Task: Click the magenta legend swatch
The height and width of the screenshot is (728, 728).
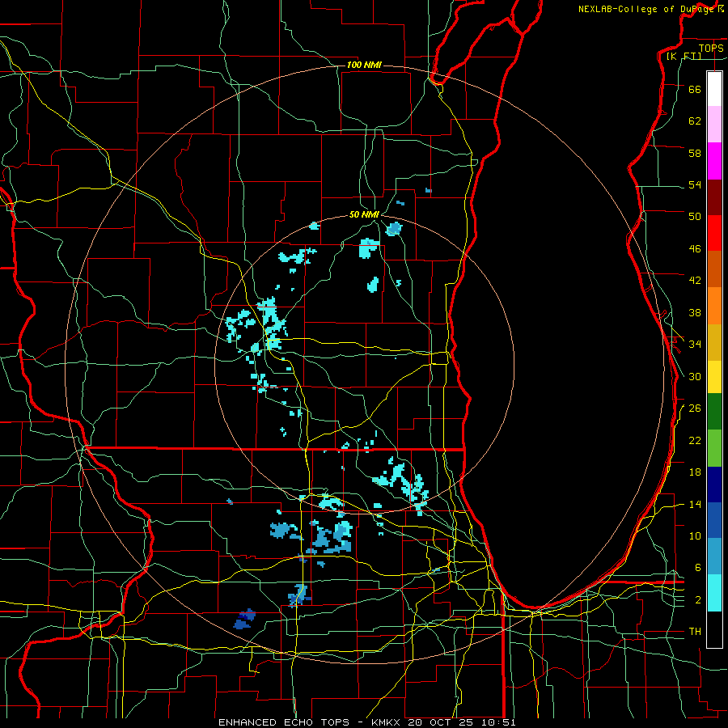Action: tap(714, 161)
